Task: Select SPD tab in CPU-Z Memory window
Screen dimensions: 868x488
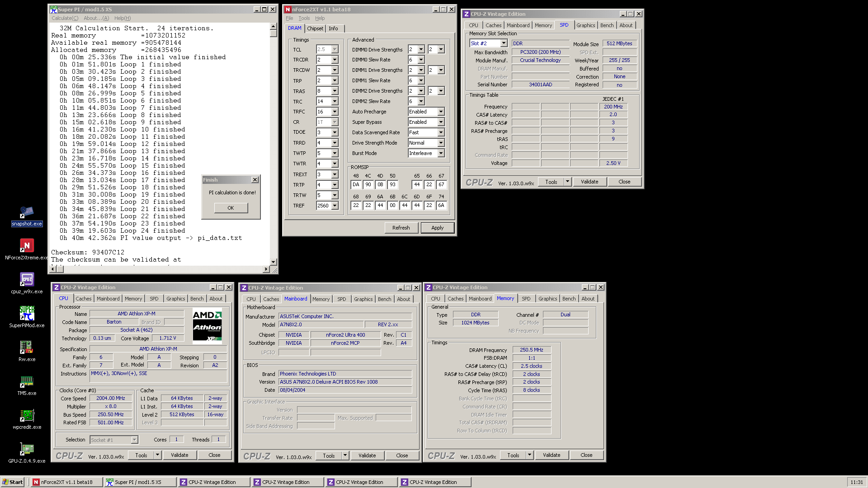Action: tap(526, 299)
